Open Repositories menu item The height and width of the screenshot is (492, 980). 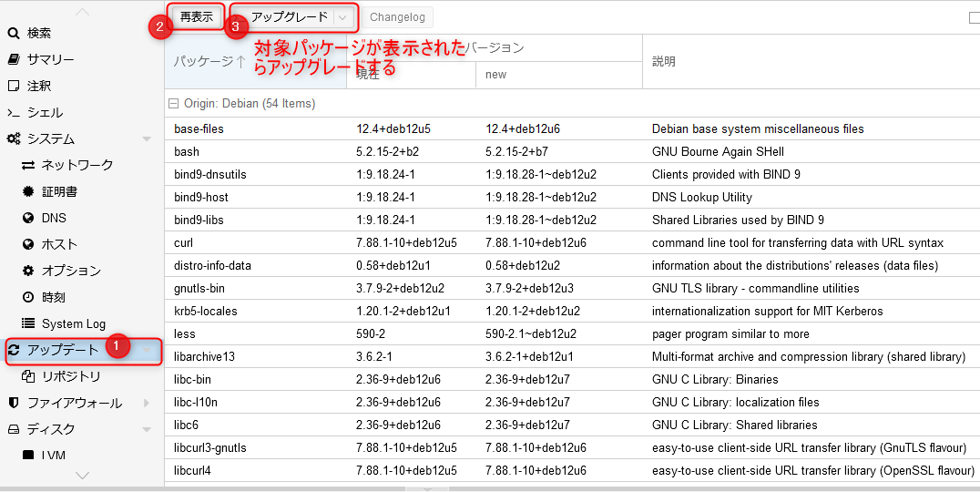pyautogui.click(x=71, y=377)
